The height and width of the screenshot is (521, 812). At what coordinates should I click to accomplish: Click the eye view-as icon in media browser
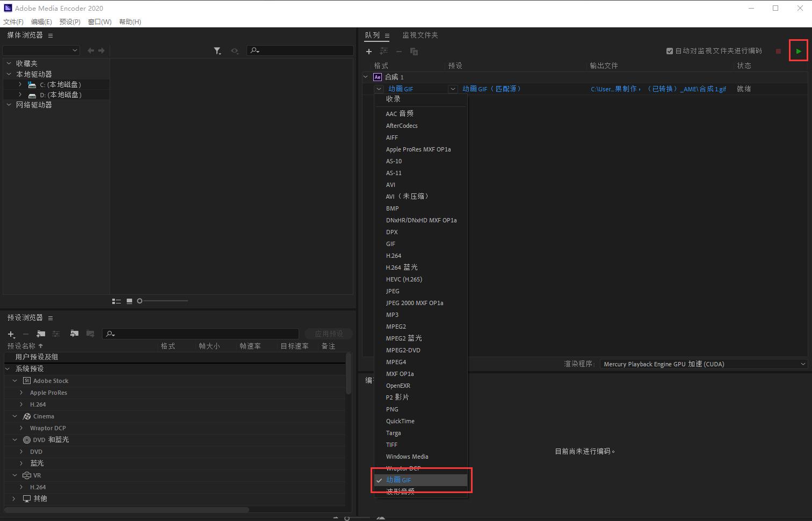coord(235,51)
